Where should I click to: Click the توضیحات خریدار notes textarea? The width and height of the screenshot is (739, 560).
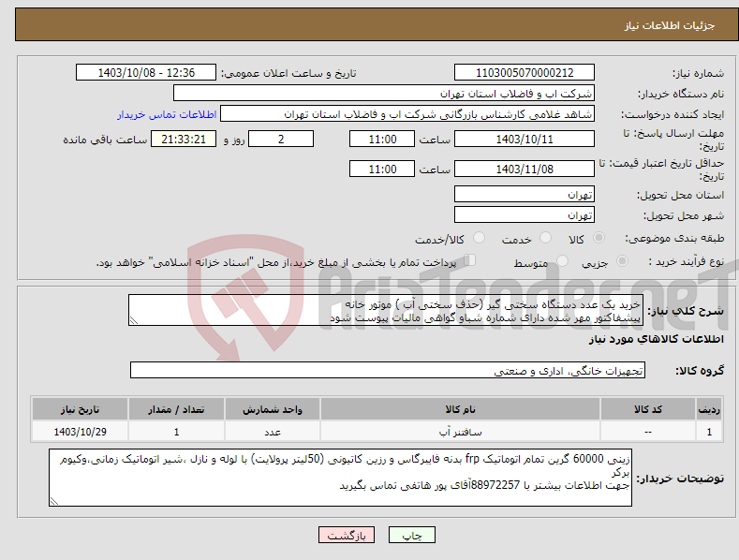[x=340, y=478]
